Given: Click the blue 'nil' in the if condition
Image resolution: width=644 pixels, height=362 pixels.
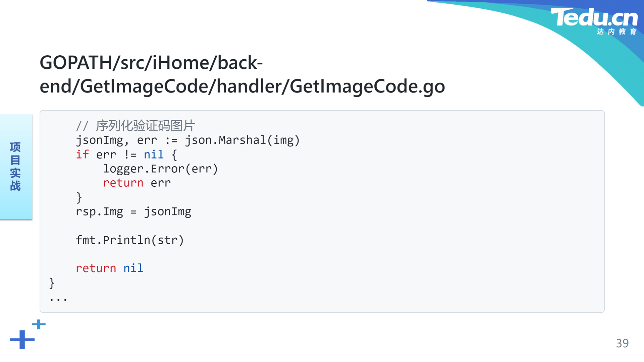Looking at the screenshot, I should 154,155.
